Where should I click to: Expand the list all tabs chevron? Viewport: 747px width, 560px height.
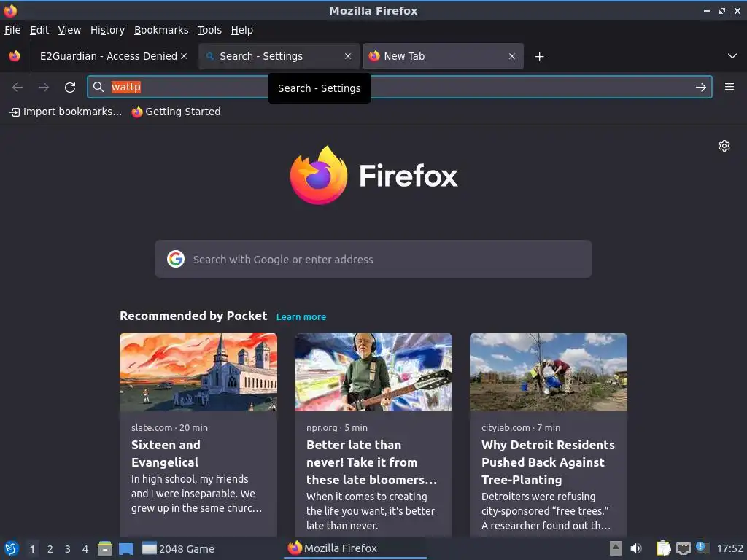pyautogui.click(x=732, y=56)
